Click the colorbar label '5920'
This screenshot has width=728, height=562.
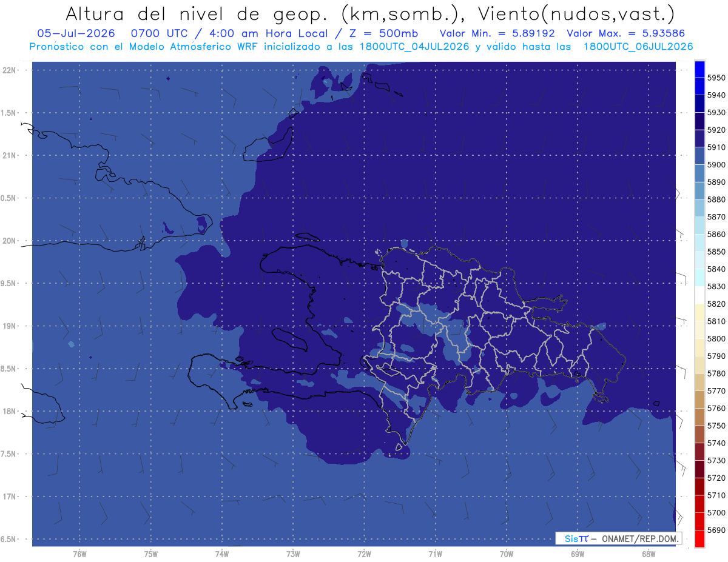pos(716,130)
